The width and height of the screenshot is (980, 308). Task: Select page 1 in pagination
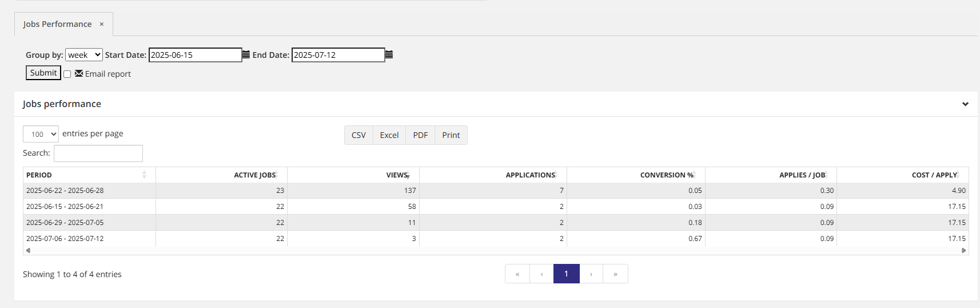(566, 274)
